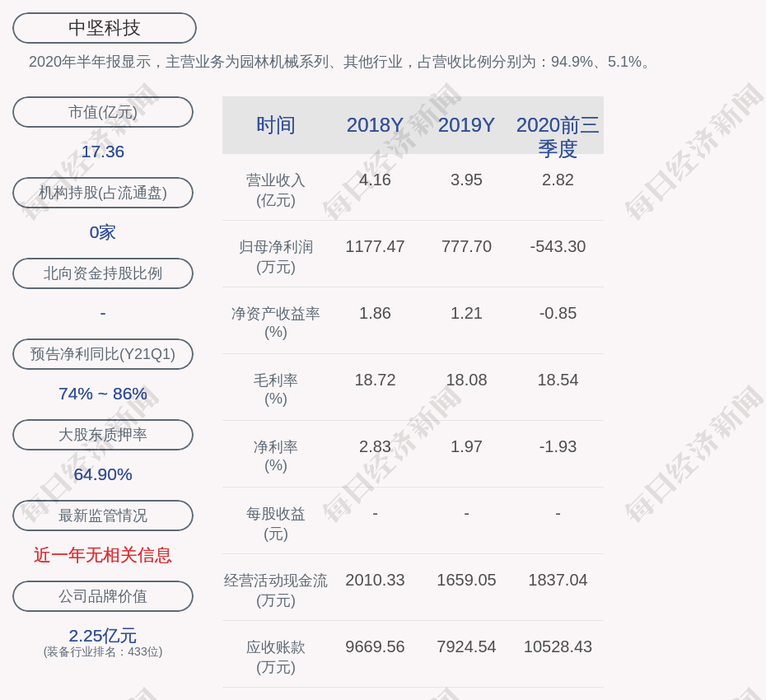The width and height of the screenshot is (766, 700).
Task: Select the receivables value 9669.56
Action: (x=375, y=646)
